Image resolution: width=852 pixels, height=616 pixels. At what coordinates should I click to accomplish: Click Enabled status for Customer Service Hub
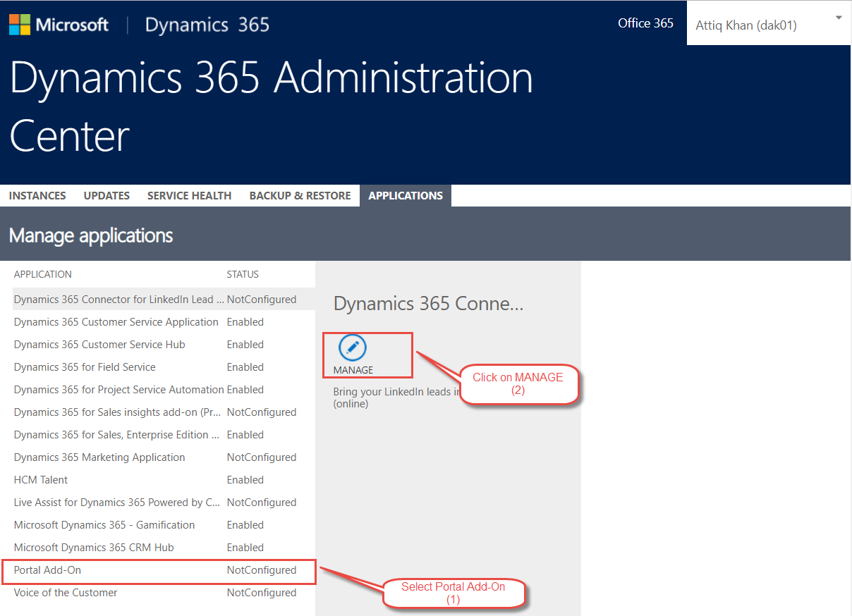tap(245, 345)
